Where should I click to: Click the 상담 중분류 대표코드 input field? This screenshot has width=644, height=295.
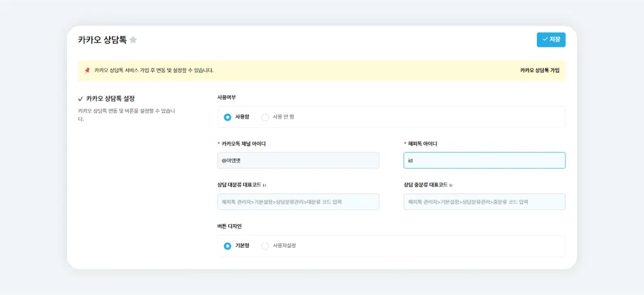484,202
